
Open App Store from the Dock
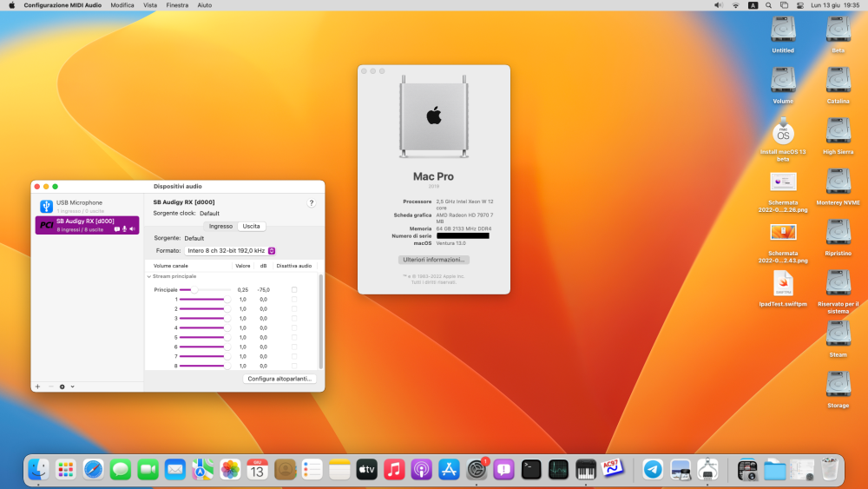point(449,470)
